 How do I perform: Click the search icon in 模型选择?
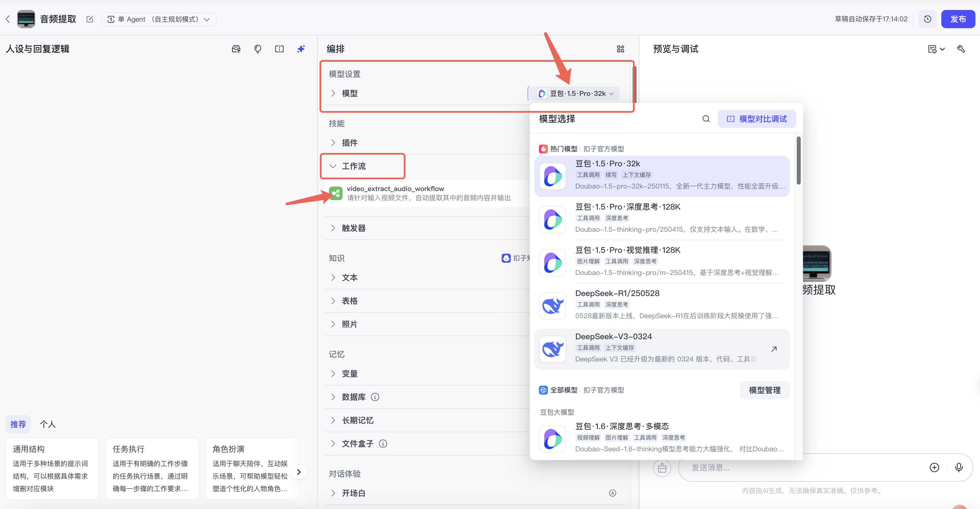(x=706, y=119)
